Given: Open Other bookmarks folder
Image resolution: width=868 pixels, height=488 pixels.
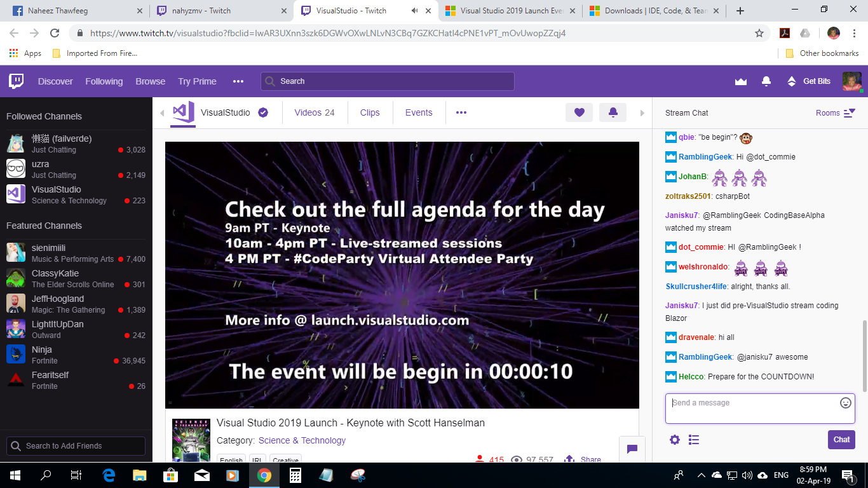Looking at the screenshot, I should pyautogui.click(x=822, y=53).
